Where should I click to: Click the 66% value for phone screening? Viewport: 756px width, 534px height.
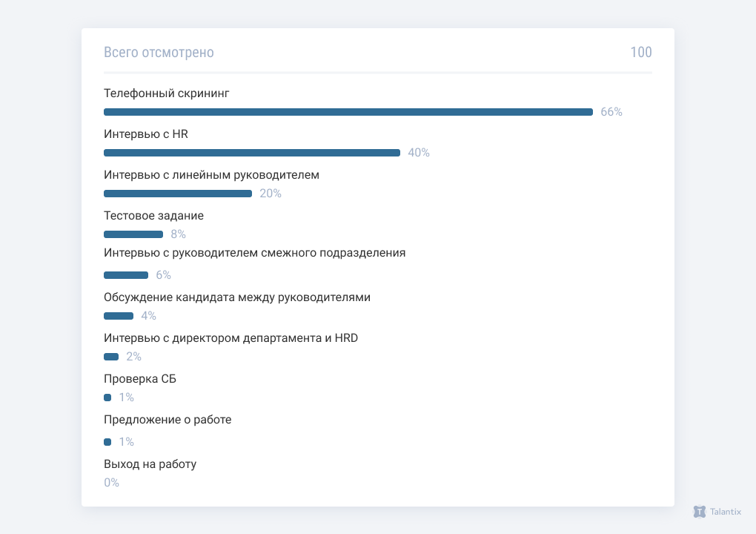611,112
